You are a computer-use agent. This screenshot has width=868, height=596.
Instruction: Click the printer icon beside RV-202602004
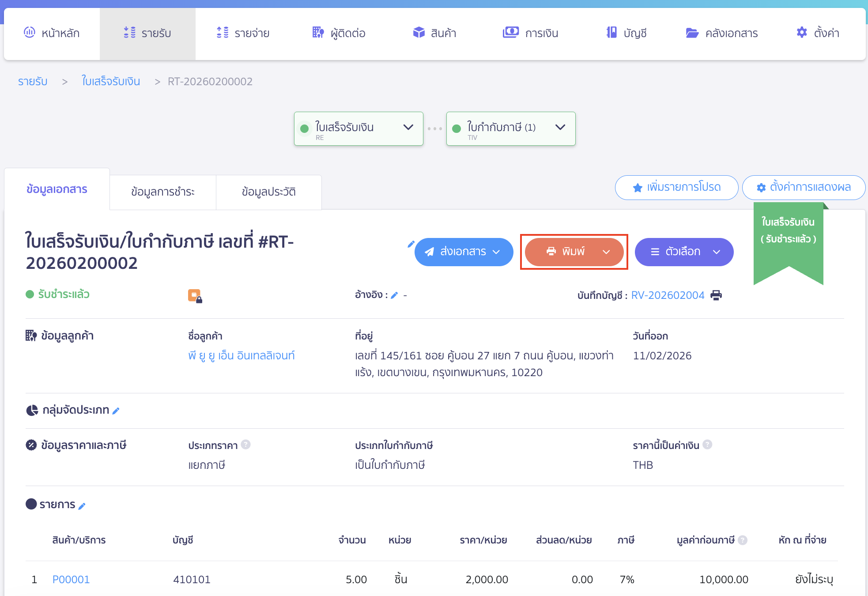[x=716, y=295]
